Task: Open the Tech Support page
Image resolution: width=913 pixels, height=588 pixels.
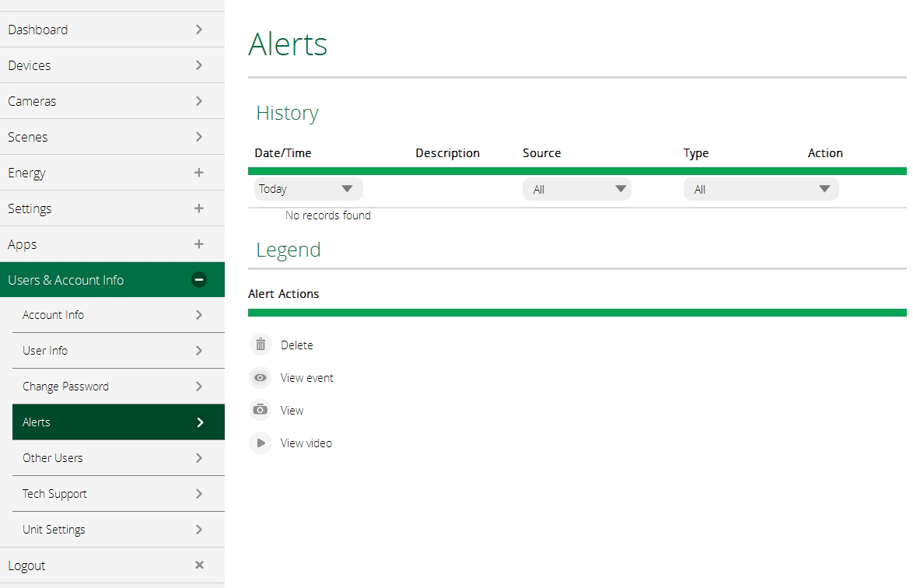Action: (x=55, y=494)
